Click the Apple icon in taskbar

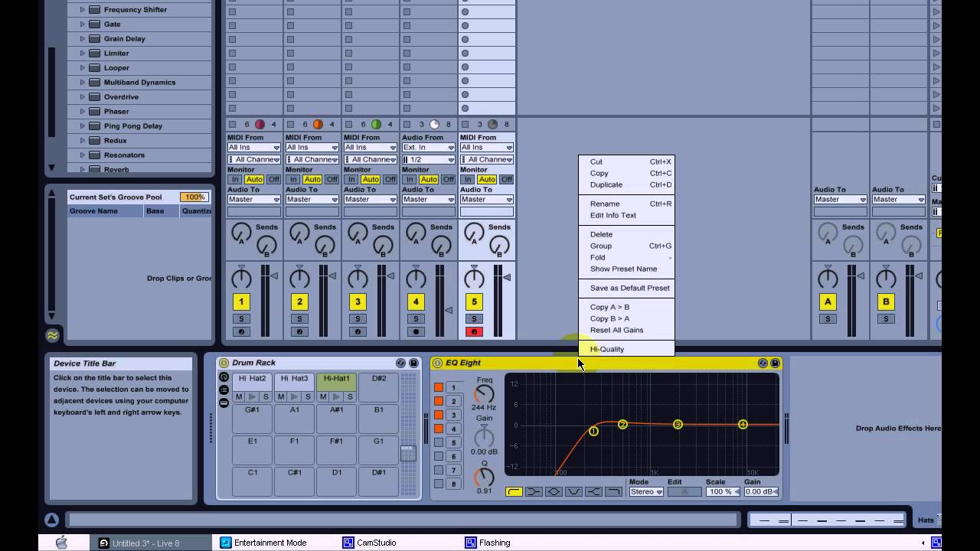[x=62, y=543]
